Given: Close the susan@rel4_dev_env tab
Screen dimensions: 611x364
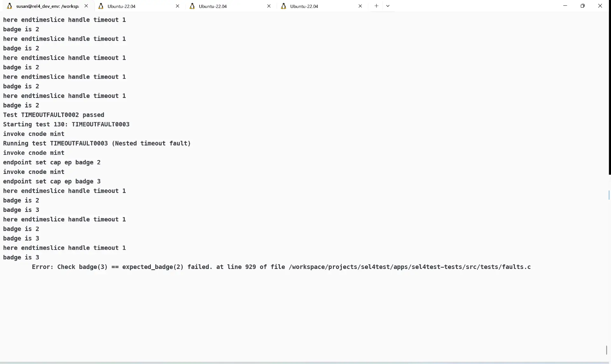Looking at the screenshot, I should click(x=86, y=6).
